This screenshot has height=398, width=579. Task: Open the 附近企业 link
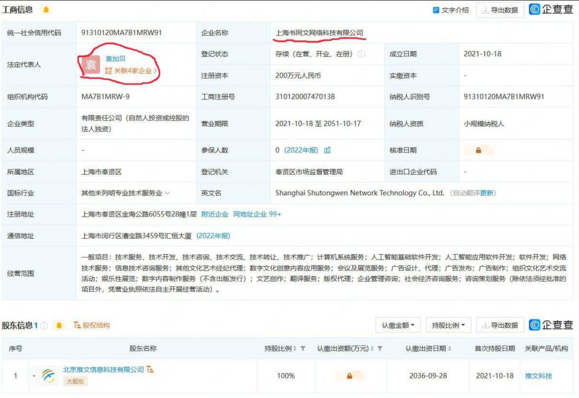pos(215,214)
